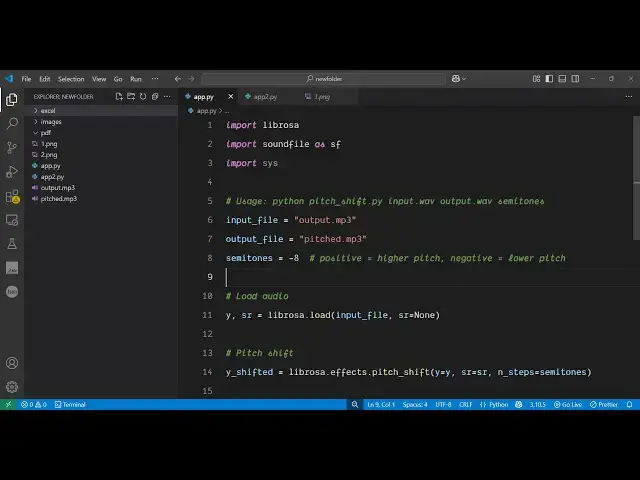Open the Accounts menu icon
Viewport: 640px width, 480px height.
coord(12,363)
